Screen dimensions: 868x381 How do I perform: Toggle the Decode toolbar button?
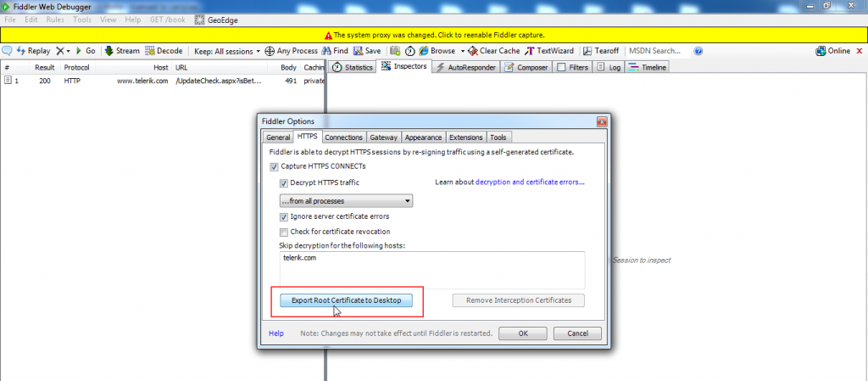coord(164,51)
